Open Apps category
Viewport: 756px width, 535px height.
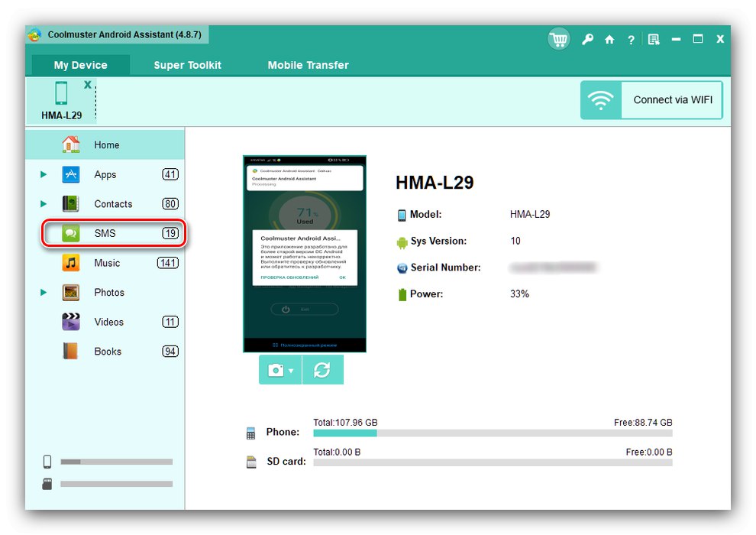[105, 174]
